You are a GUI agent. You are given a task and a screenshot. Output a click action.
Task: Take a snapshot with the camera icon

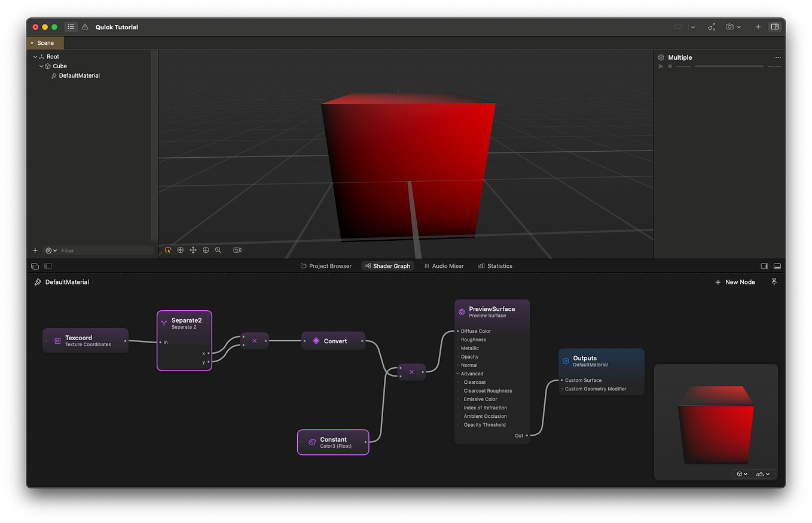[x=730, y=27]
